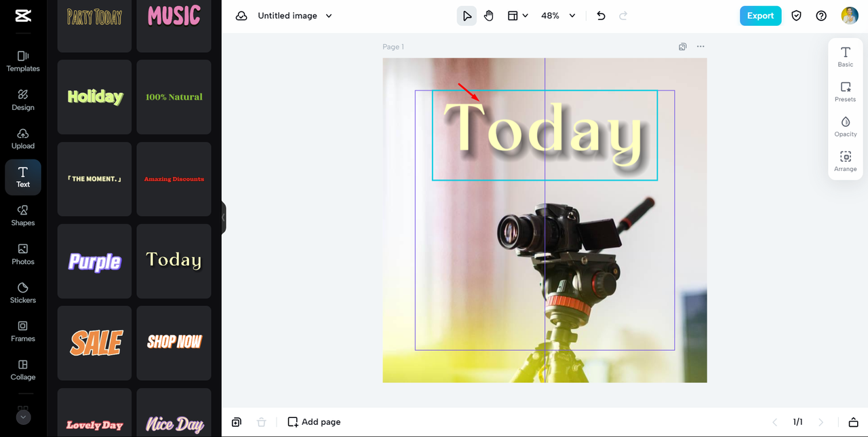Click the Add page button
Viewport: 868px width, 437px height.
(314, 422)
